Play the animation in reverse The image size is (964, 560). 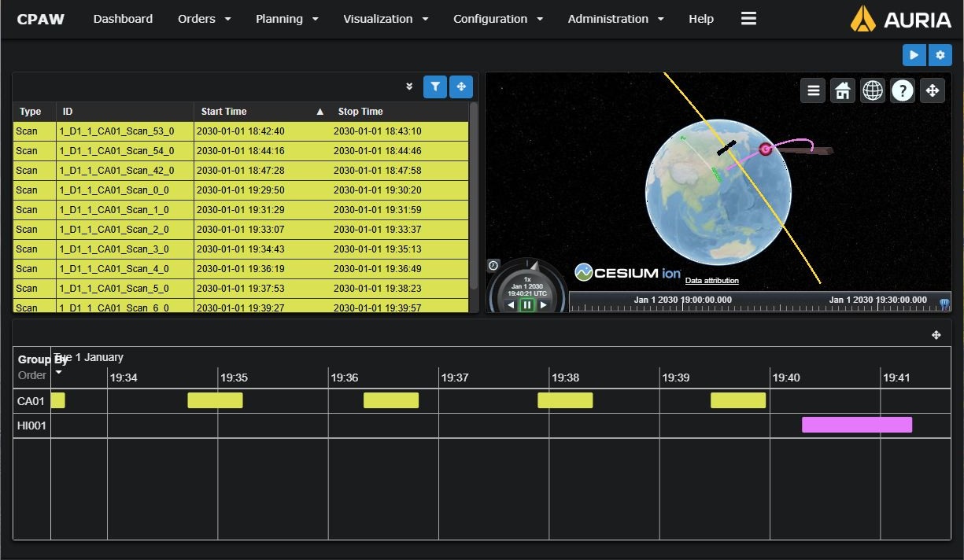tap(511, 304)
